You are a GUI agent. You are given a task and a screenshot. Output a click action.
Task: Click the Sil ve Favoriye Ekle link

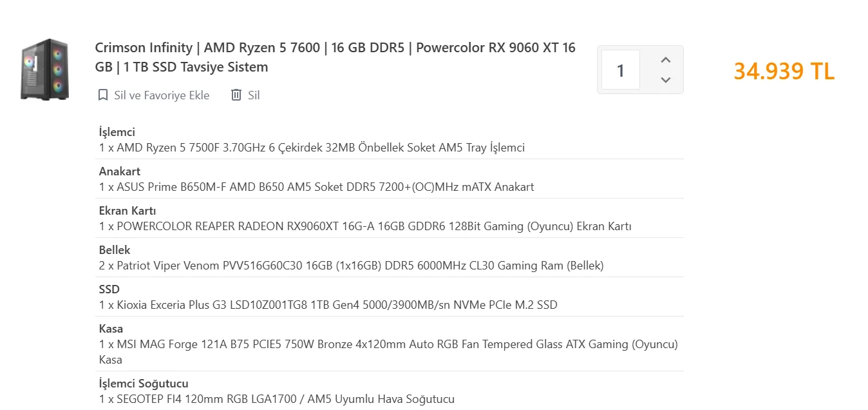coord(161,95)
